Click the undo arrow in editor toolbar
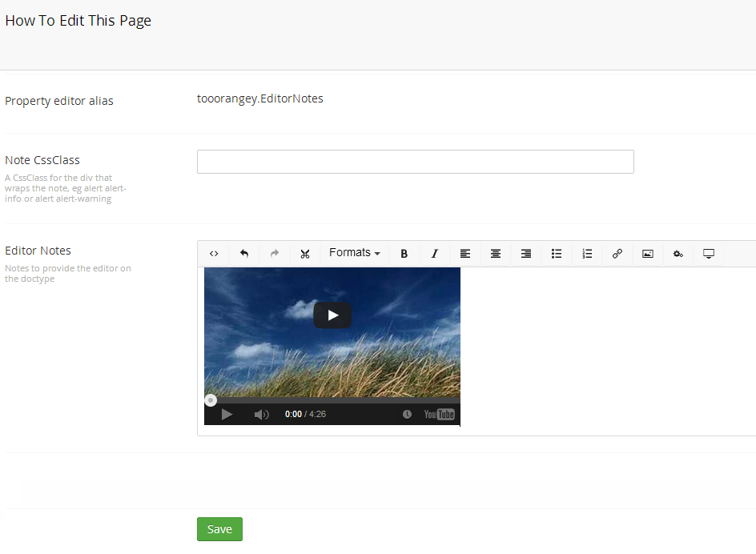Viewport: 756px width, 554px height. 244,254
